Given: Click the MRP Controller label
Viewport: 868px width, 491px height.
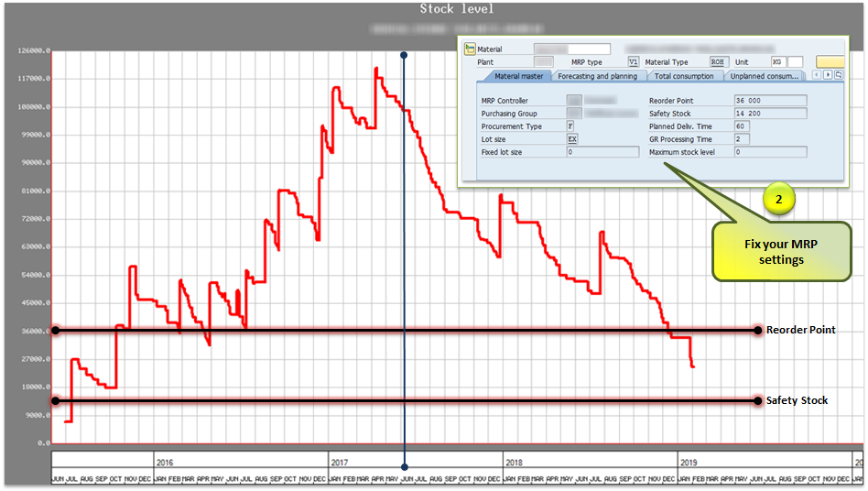Looking at the screenshot, I should 505,101.
